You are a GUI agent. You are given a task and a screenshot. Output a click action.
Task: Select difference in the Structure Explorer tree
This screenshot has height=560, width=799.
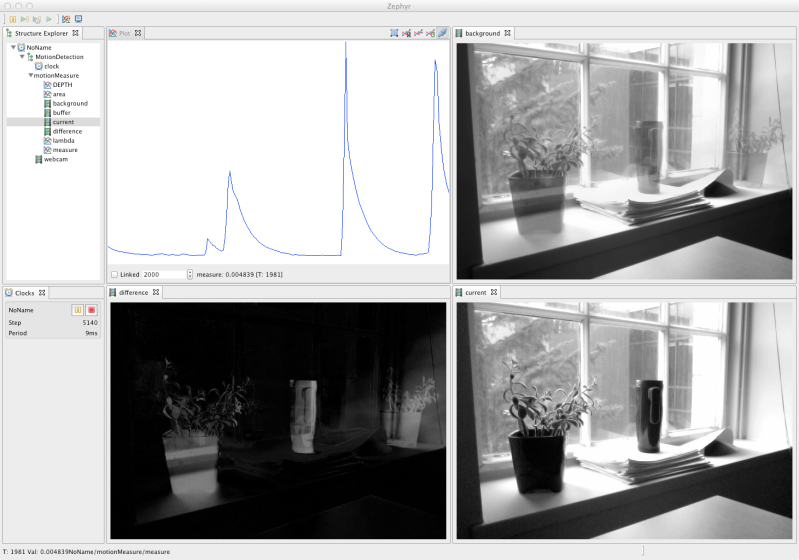click(x=67, y=131)
